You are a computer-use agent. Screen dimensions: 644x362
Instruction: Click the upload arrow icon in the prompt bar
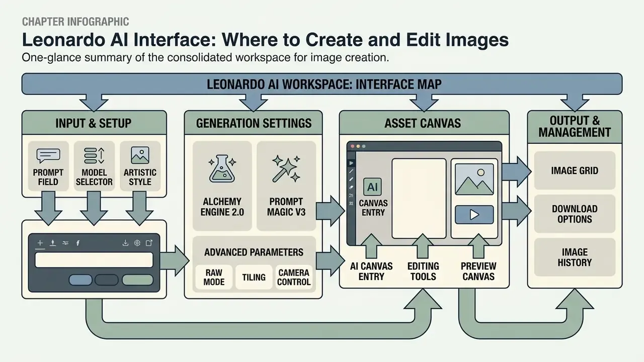coord(53,243)
